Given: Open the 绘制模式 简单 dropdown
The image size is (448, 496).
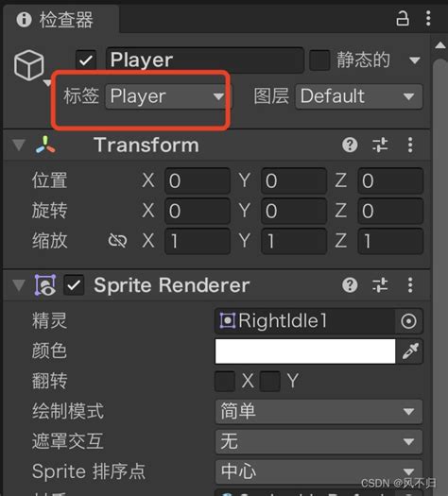Looking at the screenshot, I should coord(319,411).
